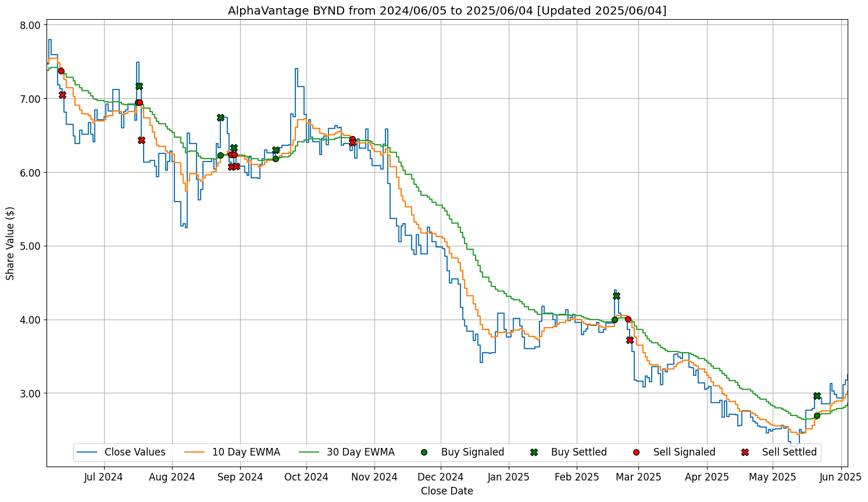868x502 pixels.
Task: Click the Buy Signaled dot near 6.18 in mid September 2024
Action: [276, 159]
